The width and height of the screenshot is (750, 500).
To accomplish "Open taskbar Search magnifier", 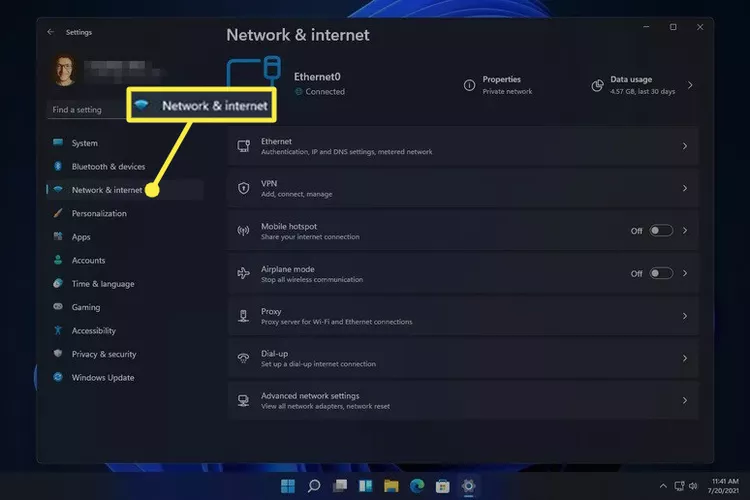I will click(314, 486).
